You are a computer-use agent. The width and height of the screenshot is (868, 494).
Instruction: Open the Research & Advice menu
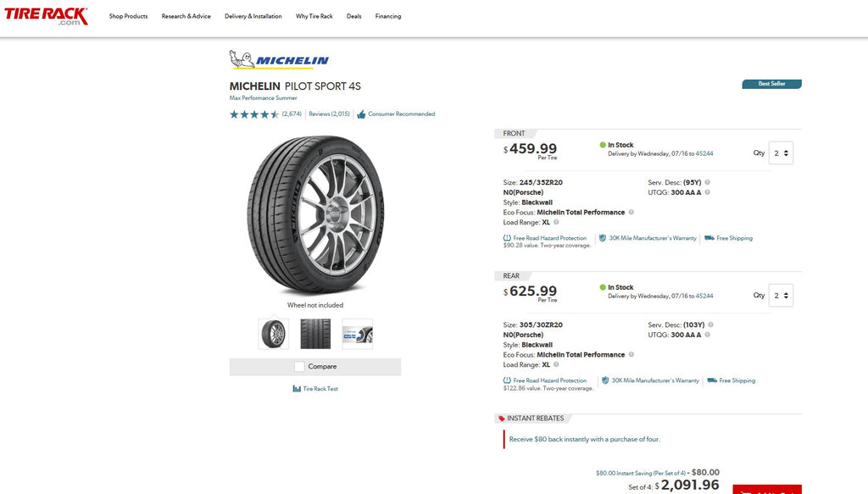click(x=186, y=16)
